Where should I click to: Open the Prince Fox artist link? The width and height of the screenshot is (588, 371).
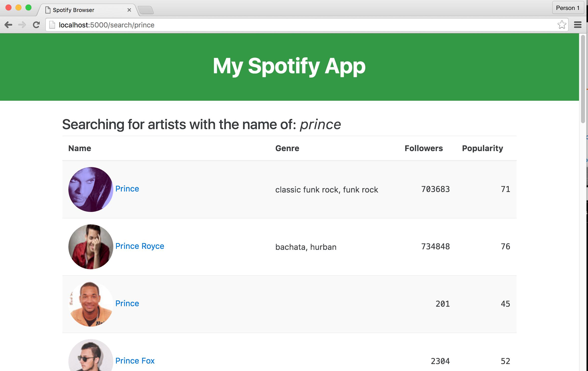(135, 361)
